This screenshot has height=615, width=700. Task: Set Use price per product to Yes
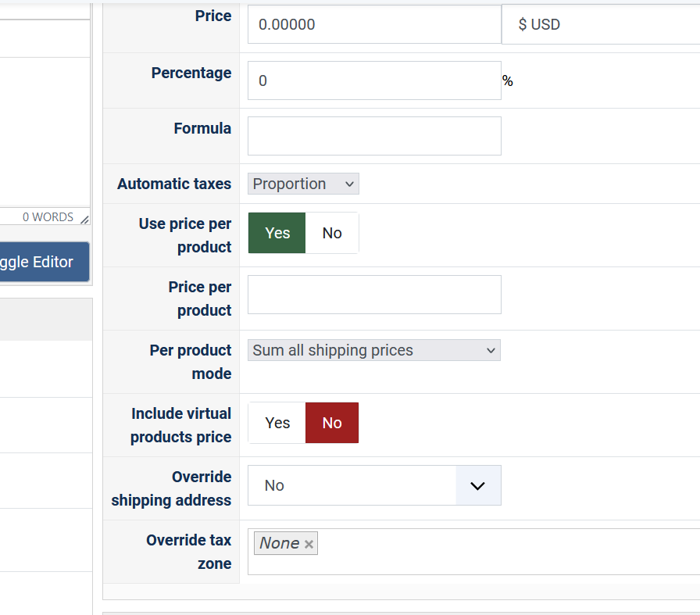(x=277, y=233)
